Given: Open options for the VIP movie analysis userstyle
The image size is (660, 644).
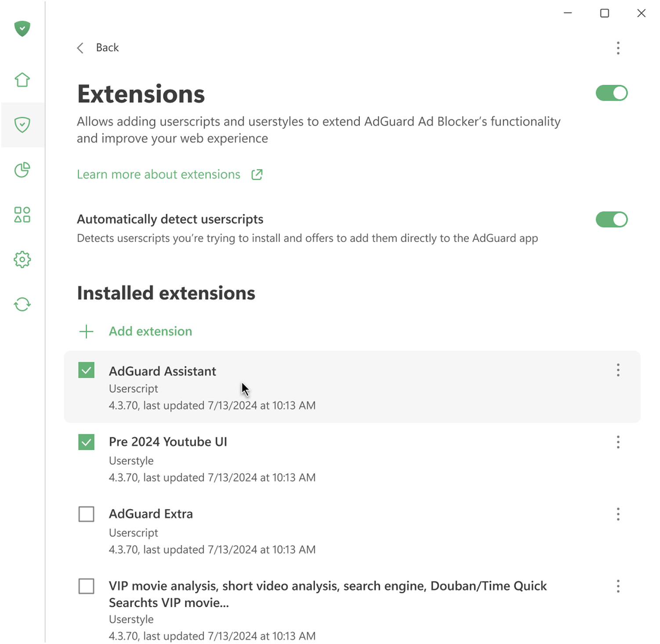Looking at the screenshot, I should pos(618,586).
